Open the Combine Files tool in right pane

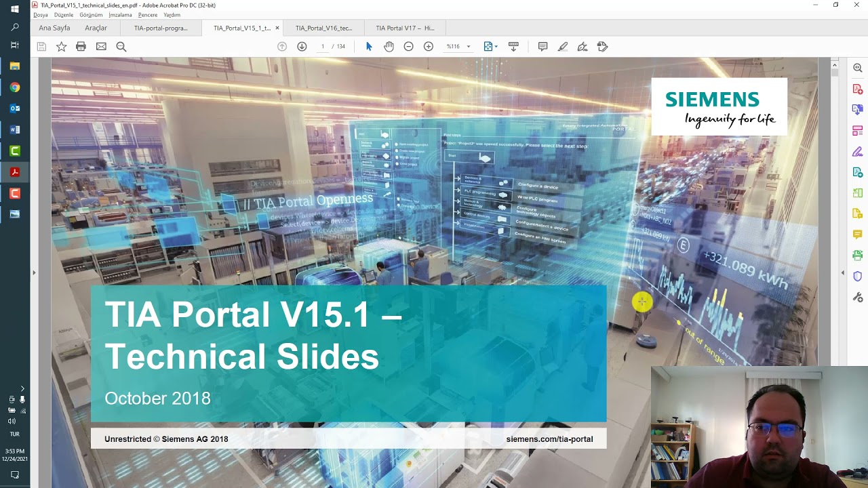click(858, 109)
